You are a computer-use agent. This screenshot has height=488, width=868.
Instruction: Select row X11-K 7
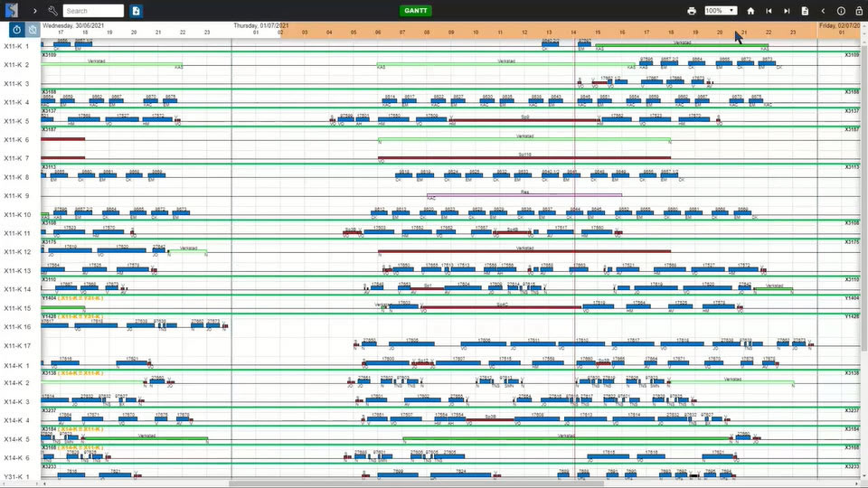click(x=16, y=158)
